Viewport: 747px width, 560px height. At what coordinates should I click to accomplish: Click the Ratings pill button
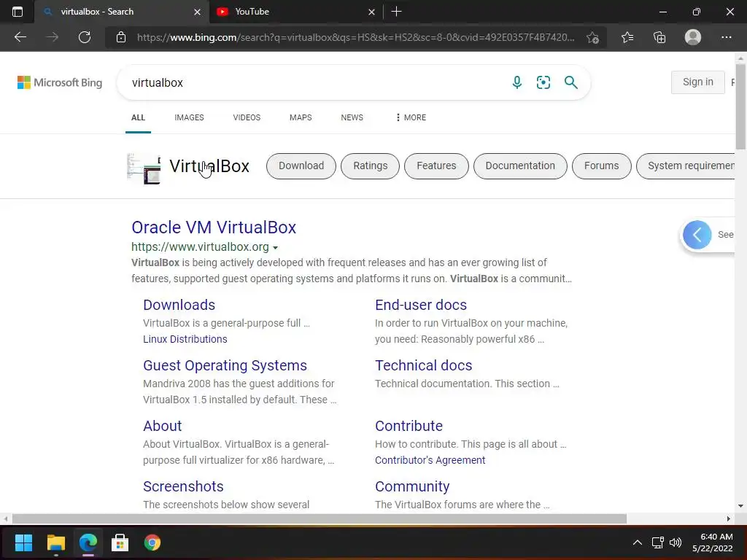(x=370, y=166)
